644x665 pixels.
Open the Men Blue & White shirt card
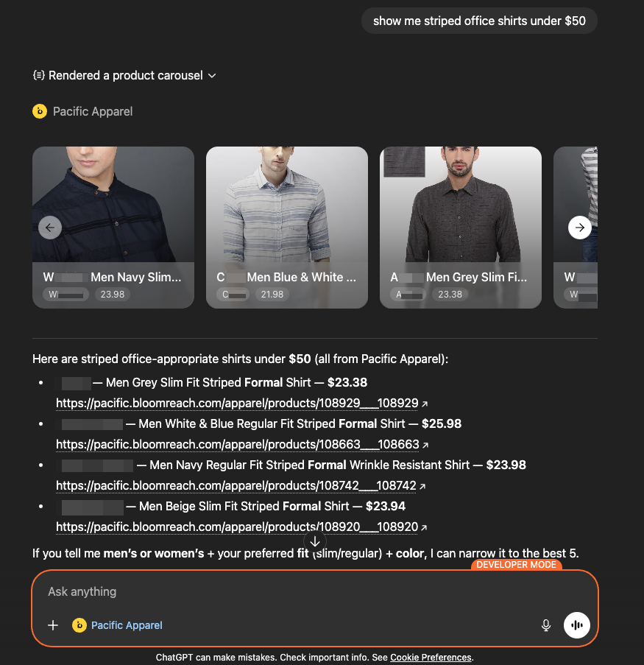tap(287, 228)
